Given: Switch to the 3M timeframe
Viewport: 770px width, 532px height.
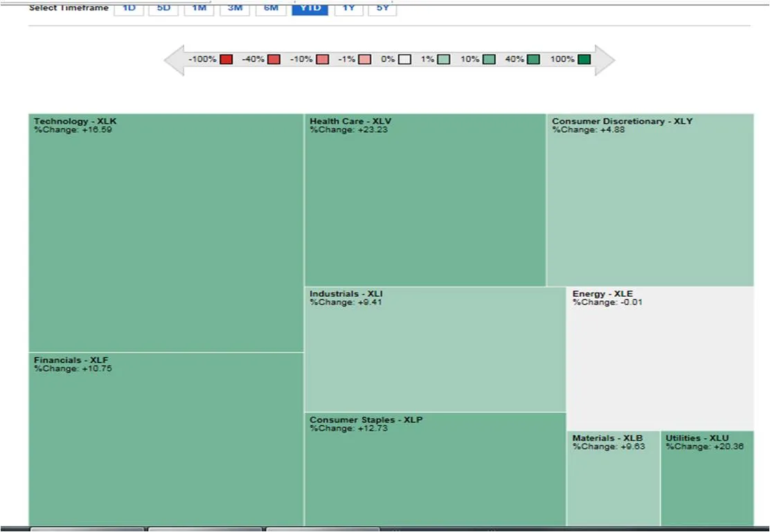Looking at the screenshot, I should [235, 8].
